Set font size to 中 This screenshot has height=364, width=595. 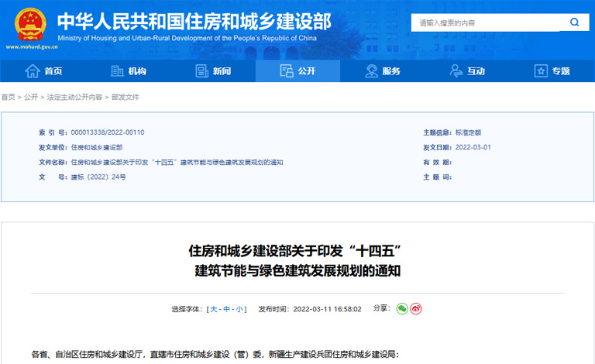click(x=226, y=309)
